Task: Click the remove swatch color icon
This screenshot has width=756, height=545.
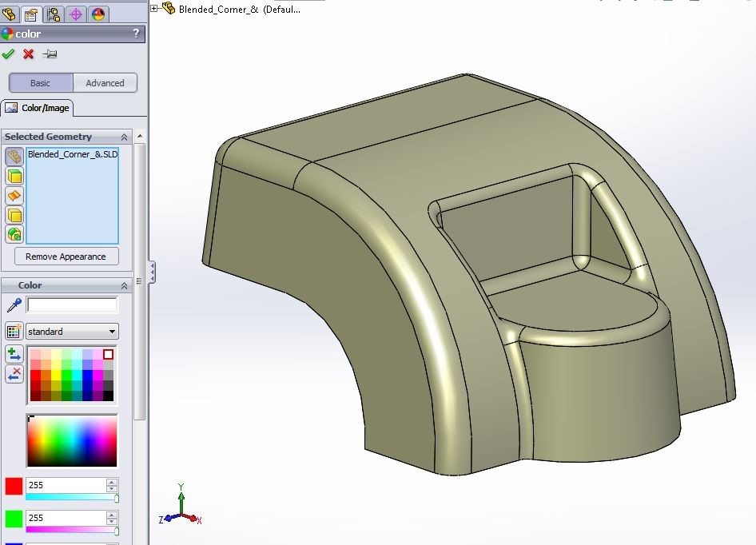Action: point(14,374)
